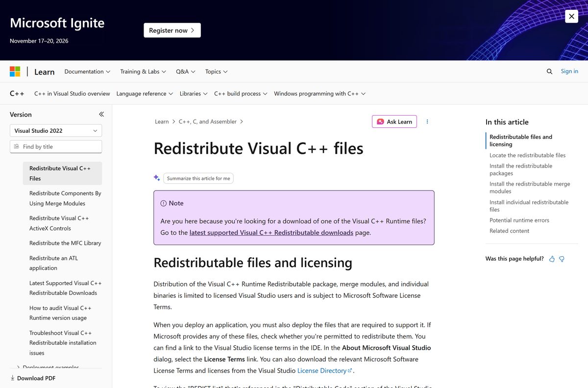Open the Visual Studio 2022 version dropdown
Image resolution: width=588 pixels, height=388 pixels.
(x=56, y=131)
